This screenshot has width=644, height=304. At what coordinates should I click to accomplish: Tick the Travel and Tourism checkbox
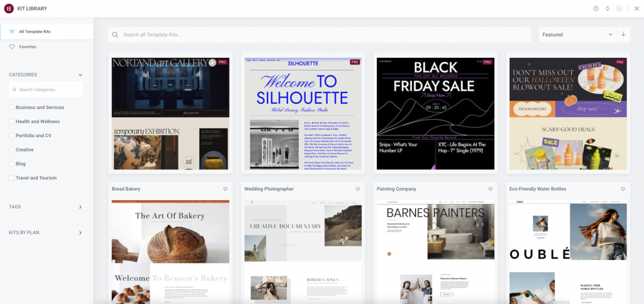tap(12, 178)
